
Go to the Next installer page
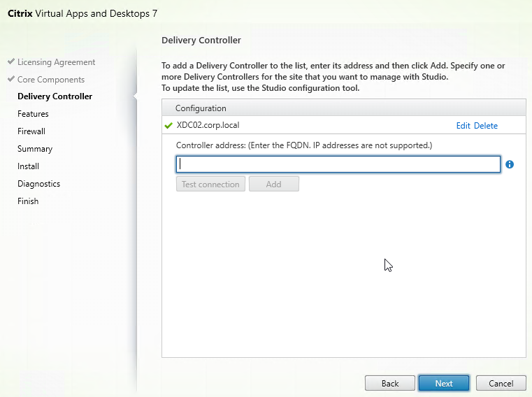[444, 383]
